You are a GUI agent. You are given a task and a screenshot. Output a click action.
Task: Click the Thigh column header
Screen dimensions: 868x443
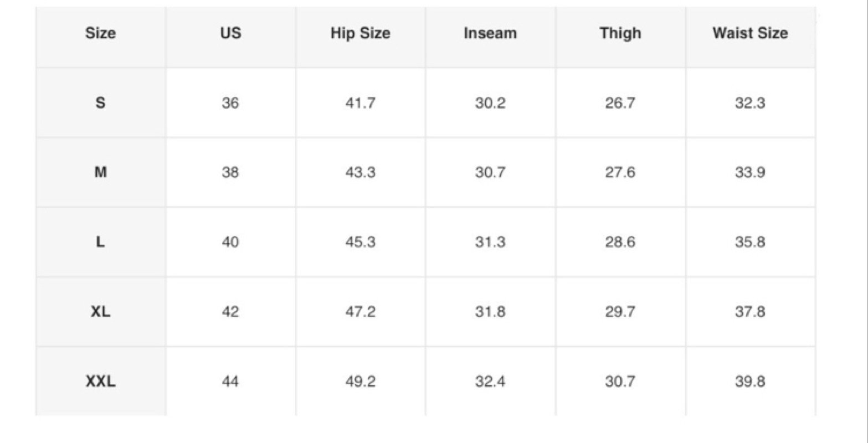tap(620, 33)
